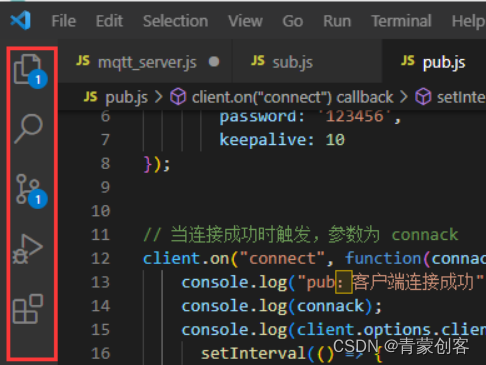Open the Extensions view

coord(28,309)
